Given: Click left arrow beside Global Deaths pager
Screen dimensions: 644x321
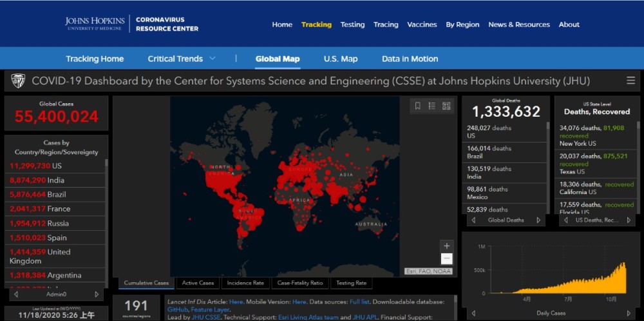Looking at the screenshot, I should [x=473, y=220].
